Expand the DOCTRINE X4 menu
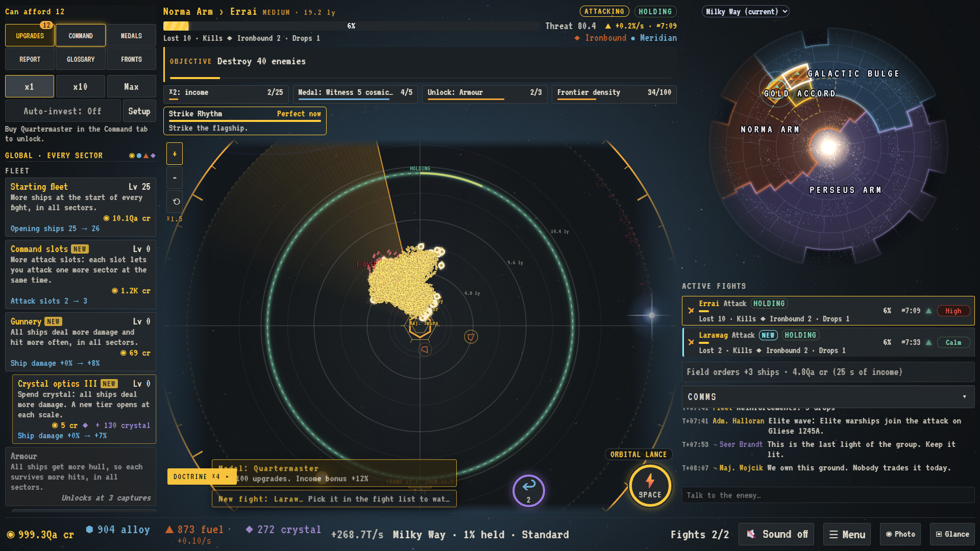Image resolution: width=980 pixels, height=551 pixels. [202, 477]
